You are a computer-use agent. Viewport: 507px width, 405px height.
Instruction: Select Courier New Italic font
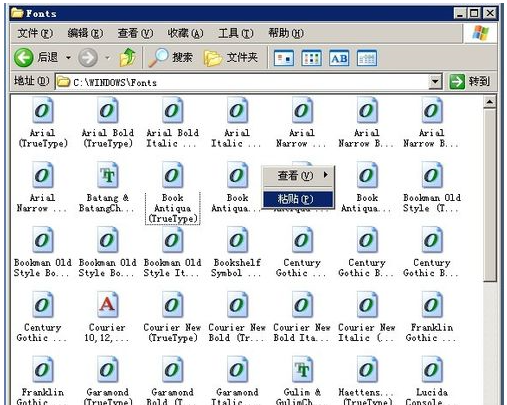(x=367, y=317)
